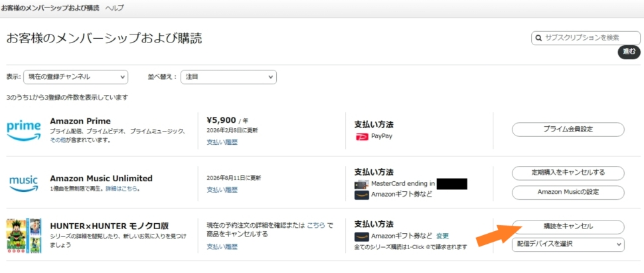Click the search magnifier icon
Image resolution: width=644 pixels, height=273 pixels.
538,38
